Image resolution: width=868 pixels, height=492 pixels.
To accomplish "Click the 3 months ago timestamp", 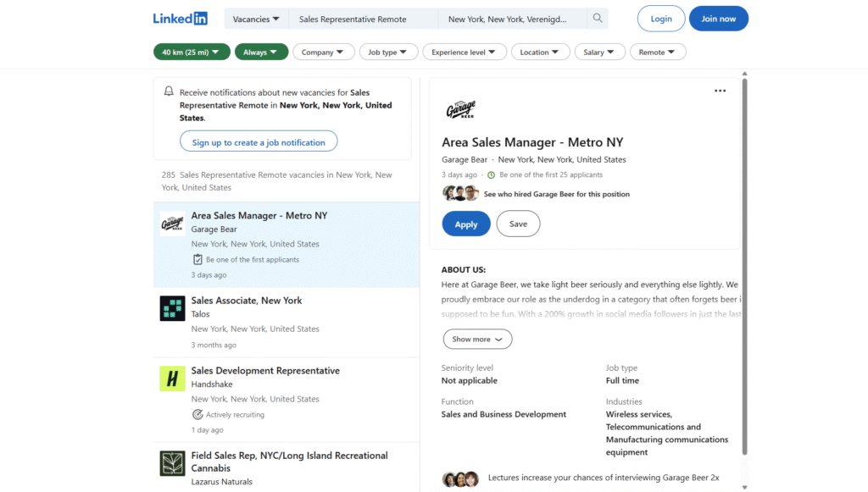I will tap(214, 345).
